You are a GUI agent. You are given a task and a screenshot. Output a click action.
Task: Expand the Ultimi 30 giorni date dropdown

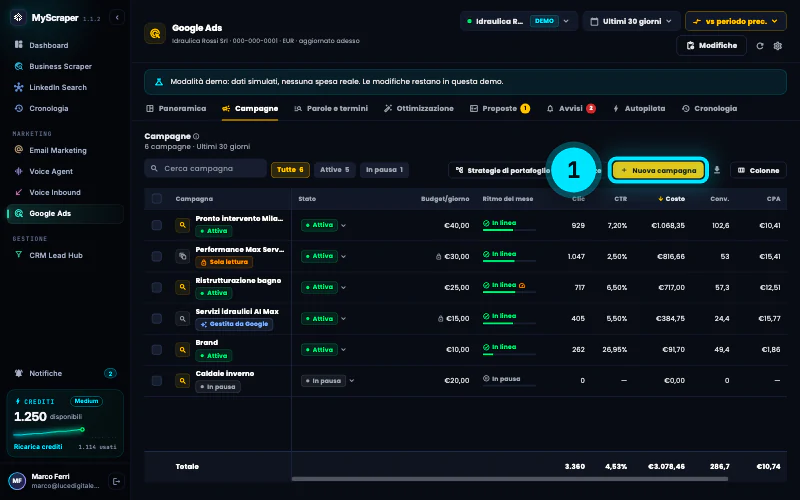[631, 21]
